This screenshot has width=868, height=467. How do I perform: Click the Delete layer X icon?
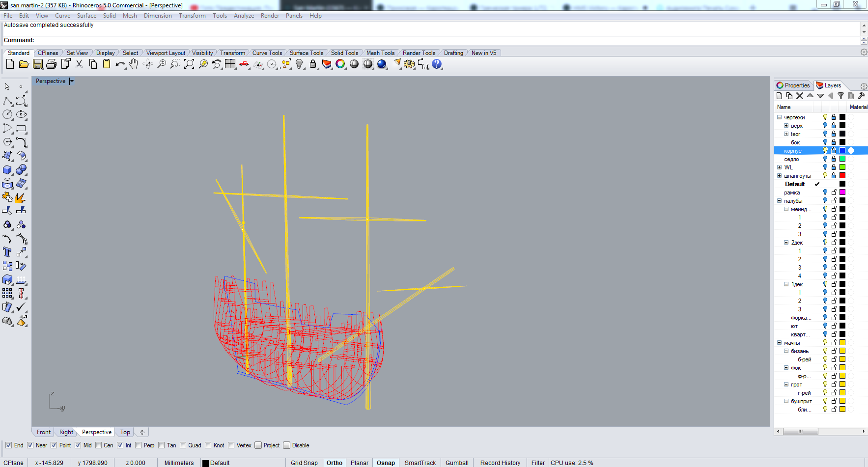coord(800,96)
